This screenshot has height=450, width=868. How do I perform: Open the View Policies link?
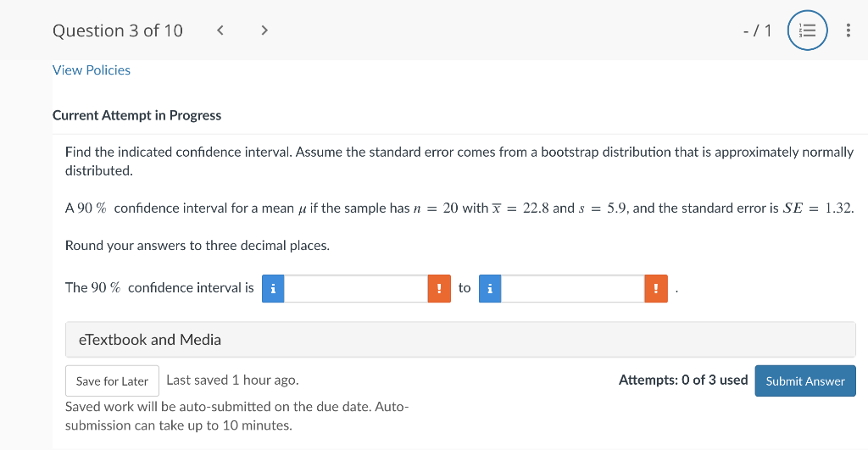point(92,70)
